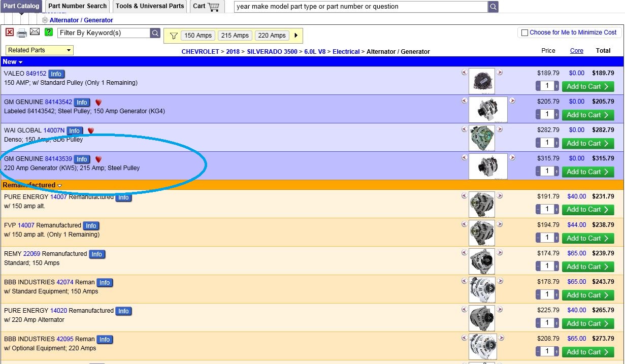Screen dimensions: 625x364
Task: Show next image for FVP 14007
Action: (x=500, y=224)
